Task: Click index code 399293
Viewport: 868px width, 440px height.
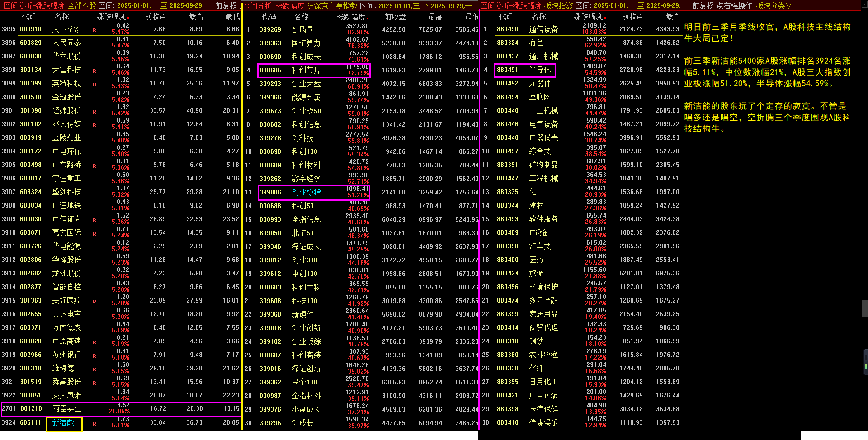Action: click(270, 84)
